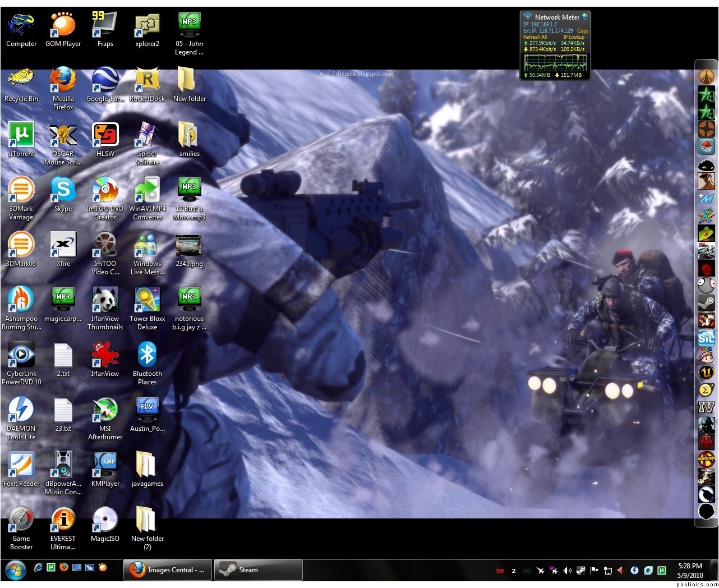719x588 pixels.
Task: Click the EVEREST Ultimate desktop icon
Action: tap(63, 520)
